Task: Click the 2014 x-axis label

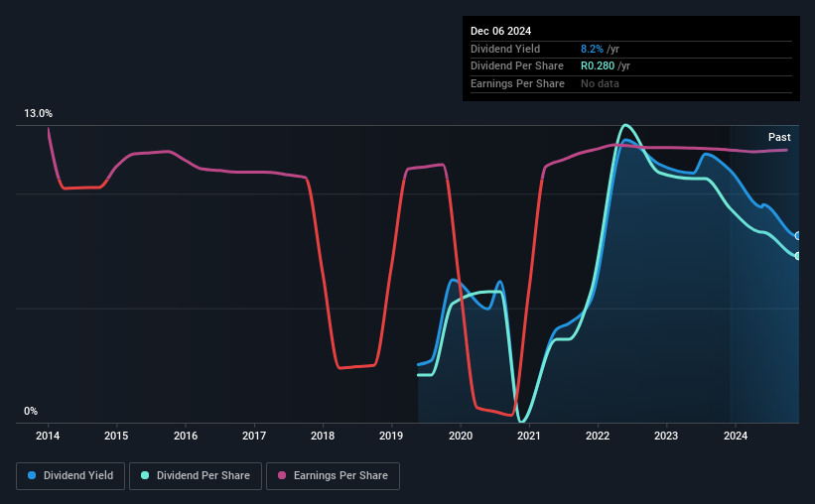Action: point(48,436)
